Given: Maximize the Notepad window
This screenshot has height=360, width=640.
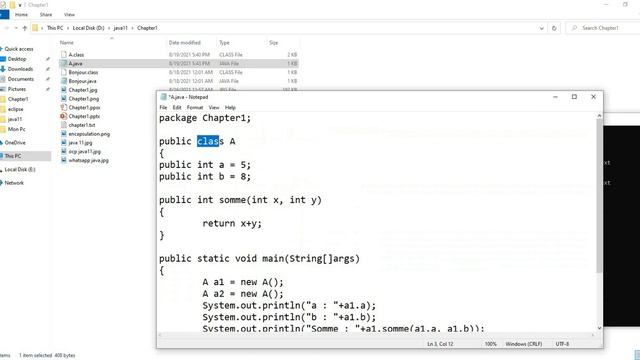Looking at the screenshot, I should coord(574,97).
